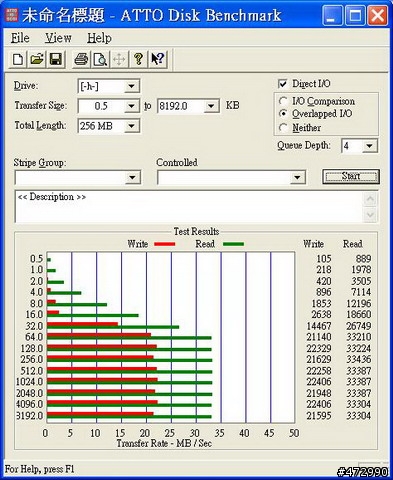Click write value 22329 in results
393x480 pixels.
319,348
